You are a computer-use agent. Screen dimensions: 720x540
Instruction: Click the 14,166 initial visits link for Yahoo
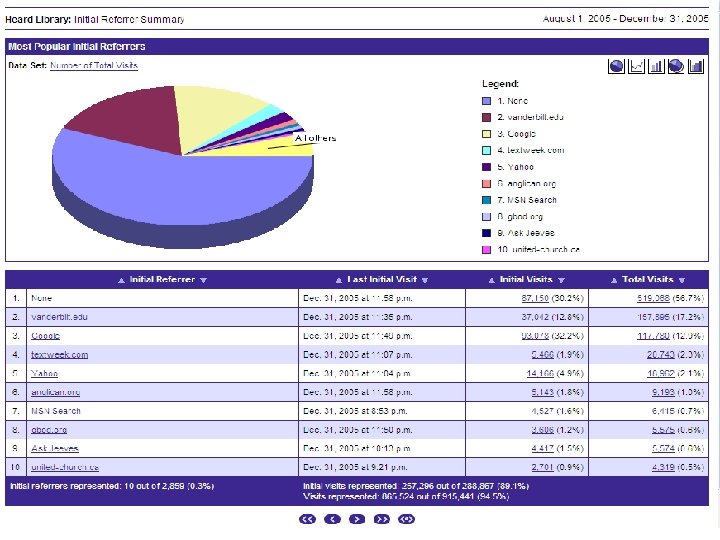point(540,373)
